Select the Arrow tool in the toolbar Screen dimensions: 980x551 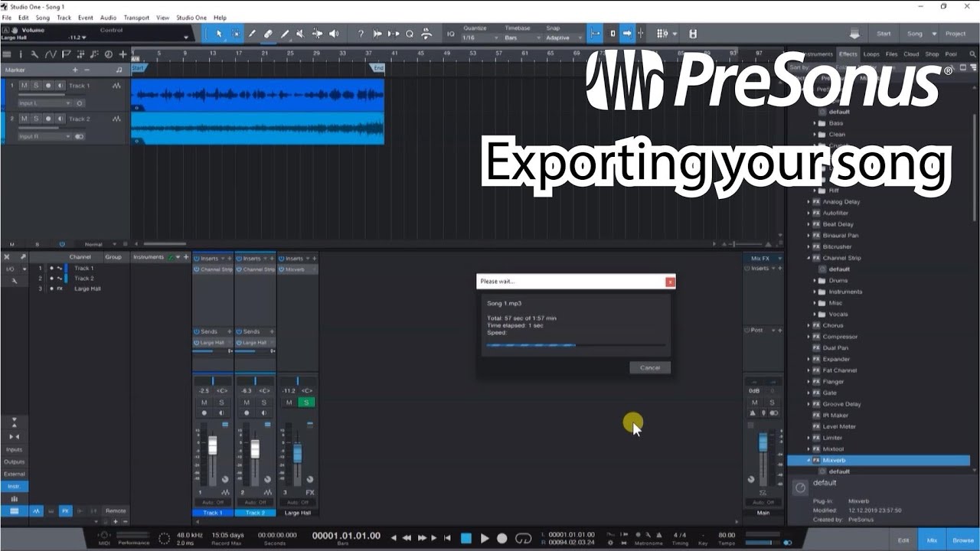click(x=220, y=34)
